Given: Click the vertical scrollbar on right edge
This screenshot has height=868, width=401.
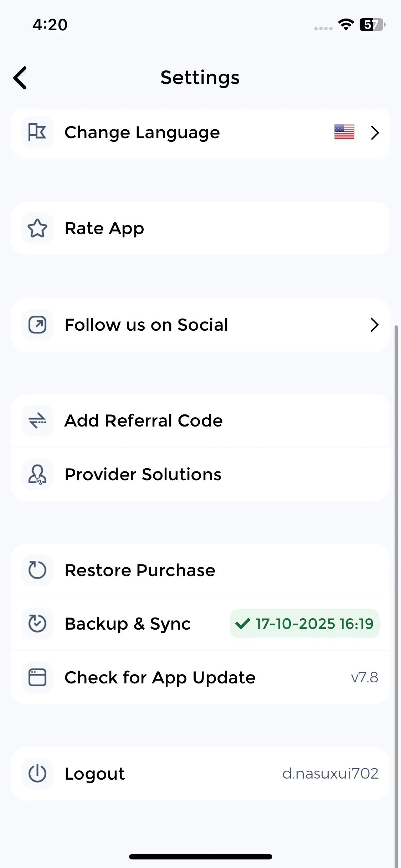Looking at the screenshot, I should tap(396, 570).
